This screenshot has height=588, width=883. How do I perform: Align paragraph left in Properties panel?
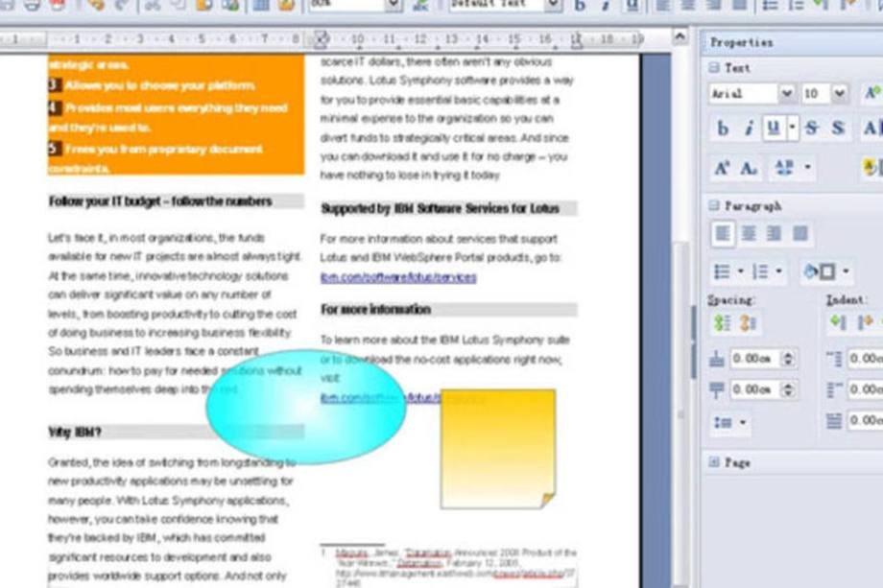[x=723, y=233]
